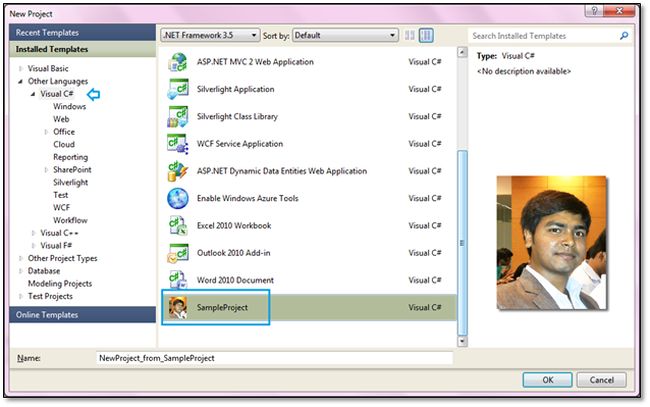Click the Silverlight Application template icon
This screenshot has width=650, height=407.
click(178, 89)
